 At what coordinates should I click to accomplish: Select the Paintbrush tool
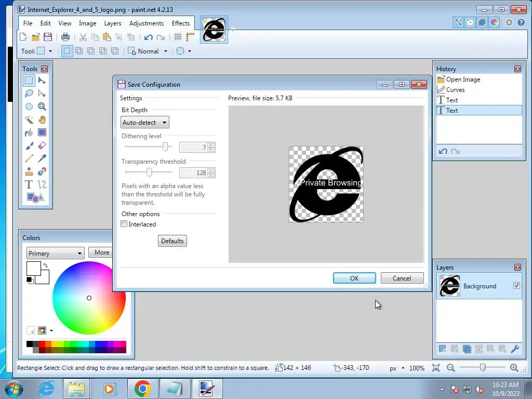[x=29, y=145]
